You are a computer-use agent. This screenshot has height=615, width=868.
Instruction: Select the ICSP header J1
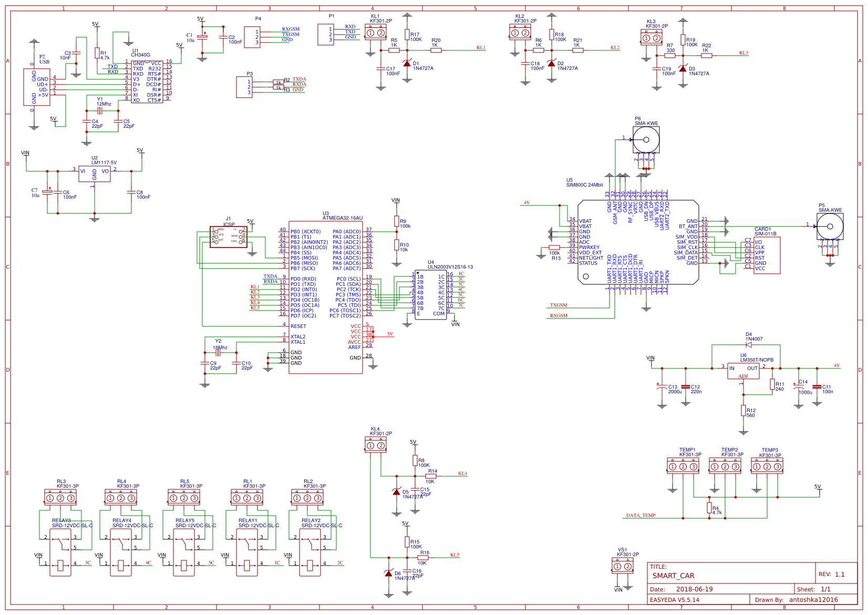(x=229, y=237)
